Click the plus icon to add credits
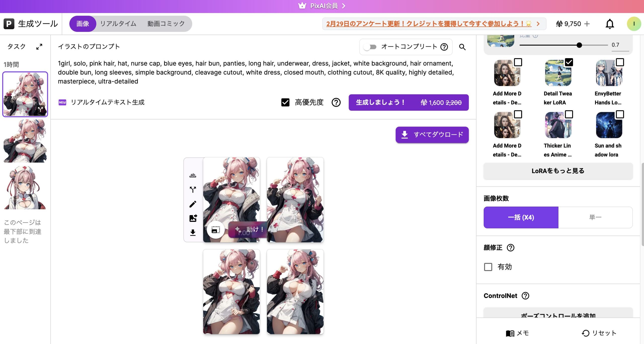The width and height of the screenshot is (644, 344). coord(587,24)
